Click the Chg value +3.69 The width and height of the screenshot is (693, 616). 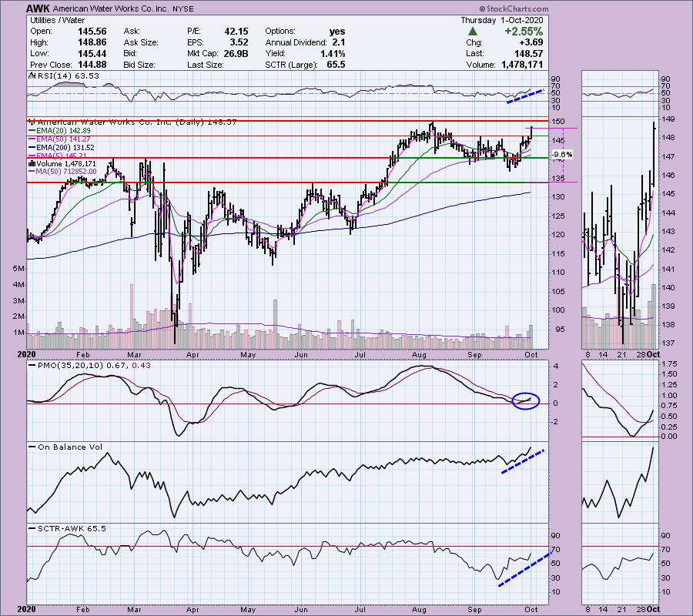(531, 42)
